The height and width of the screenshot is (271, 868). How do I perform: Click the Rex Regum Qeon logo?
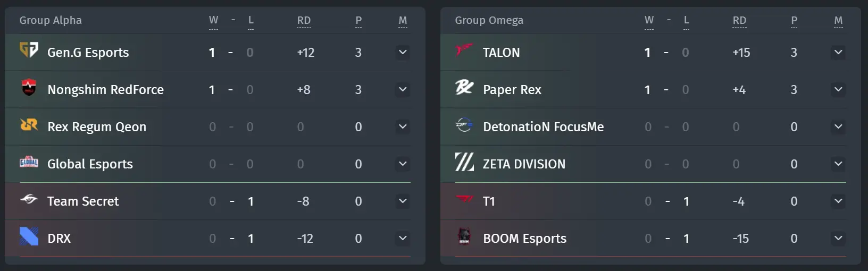(29, 124)
